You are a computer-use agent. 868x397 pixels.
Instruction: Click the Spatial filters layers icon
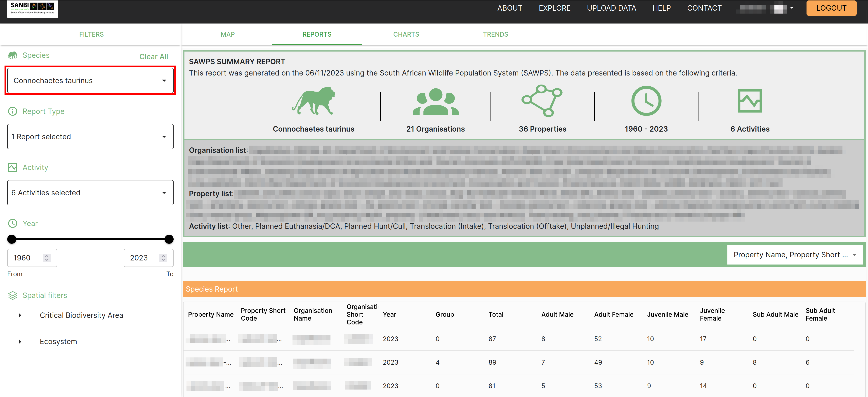coord(12,295)
